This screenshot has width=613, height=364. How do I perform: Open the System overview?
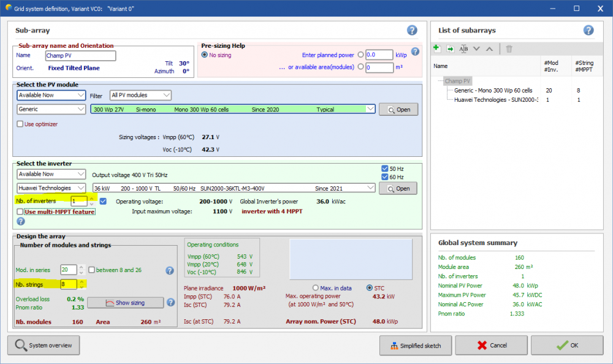tap(44, 346)
